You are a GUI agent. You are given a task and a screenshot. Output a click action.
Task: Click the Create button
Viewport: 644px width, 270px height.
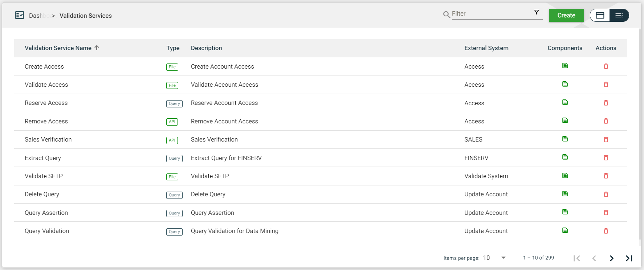pyautogui.click(x=566, y=15)
